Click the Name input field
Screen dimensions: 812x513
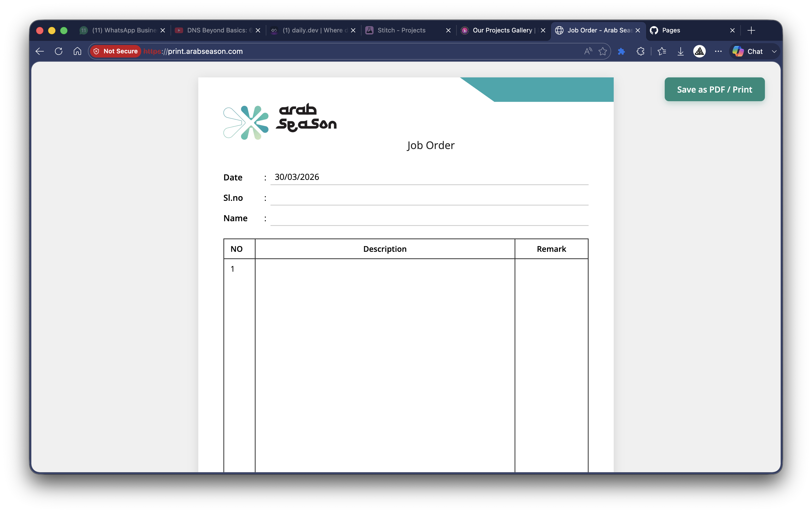429,218
